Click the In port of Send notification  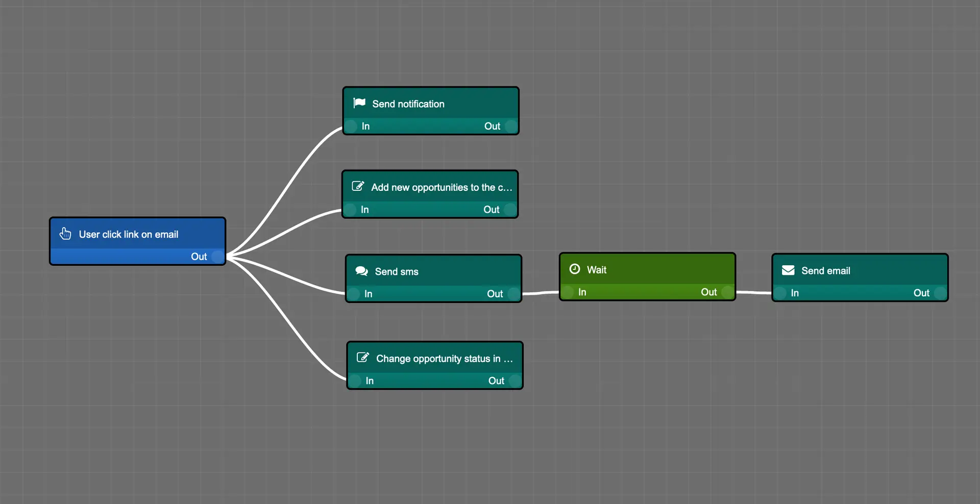coord(351,126)
